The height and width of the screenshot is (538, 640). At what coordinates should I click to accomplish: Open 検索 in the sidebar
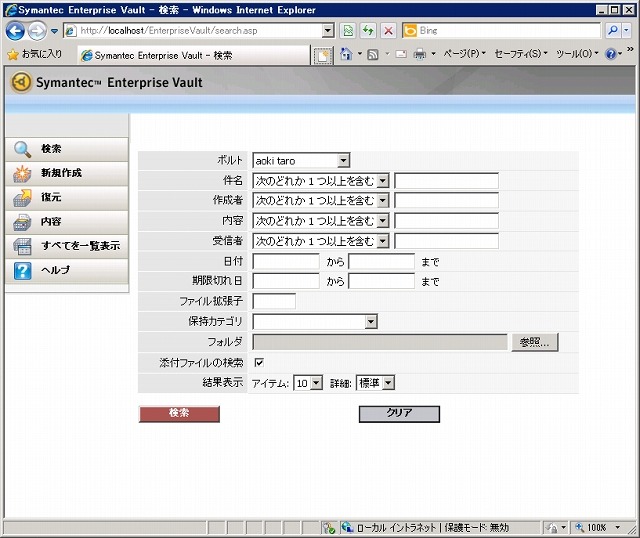[x=67, y=149]
